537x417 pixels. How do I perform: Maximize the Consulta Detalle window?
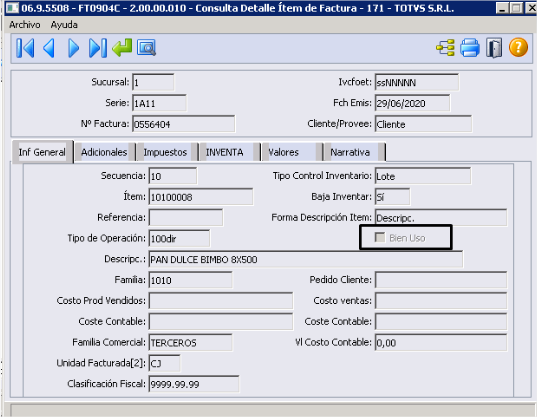(x=516, y=8)
